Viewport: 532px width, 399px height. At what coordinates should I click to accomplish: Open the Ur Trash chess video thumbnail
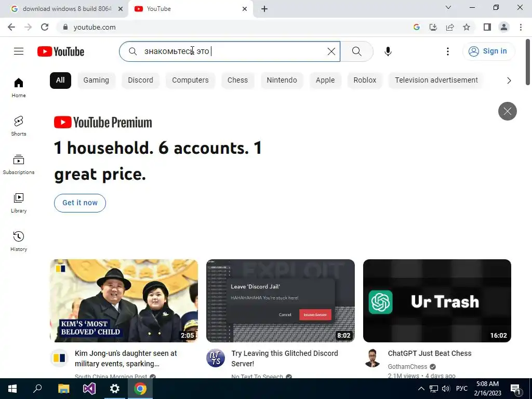(437, 301)
